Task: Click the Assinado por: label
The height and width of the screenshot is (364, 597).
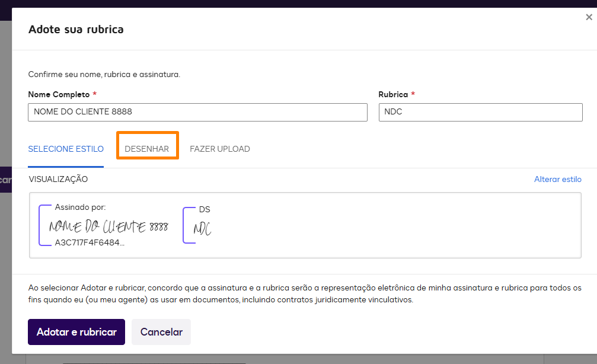Action: 81,207
